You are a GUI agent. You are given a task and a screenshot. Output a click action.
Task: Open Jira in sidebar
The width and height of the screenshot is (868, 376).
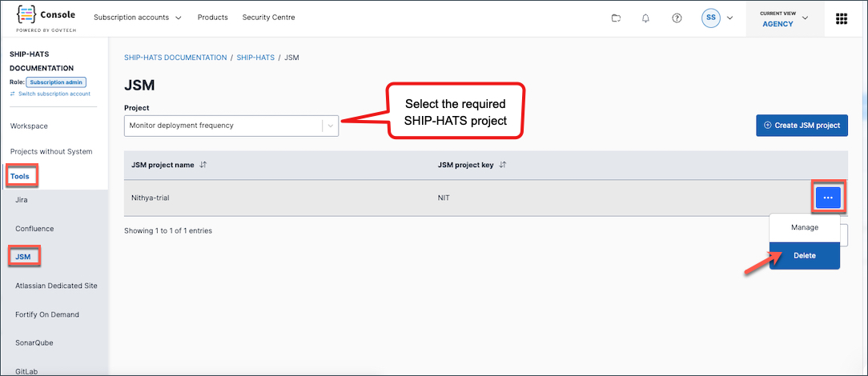22,200
